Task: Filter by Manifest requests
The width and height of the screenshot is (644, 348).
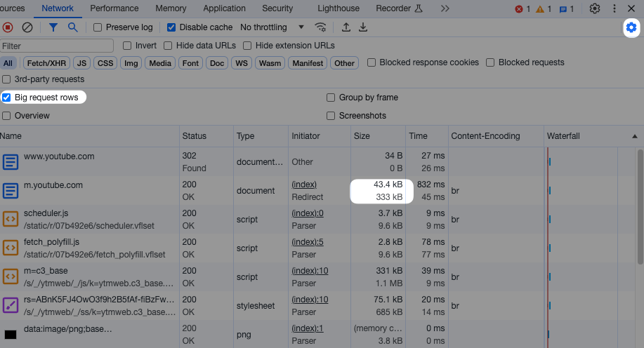Action: (x=308, y=63)
